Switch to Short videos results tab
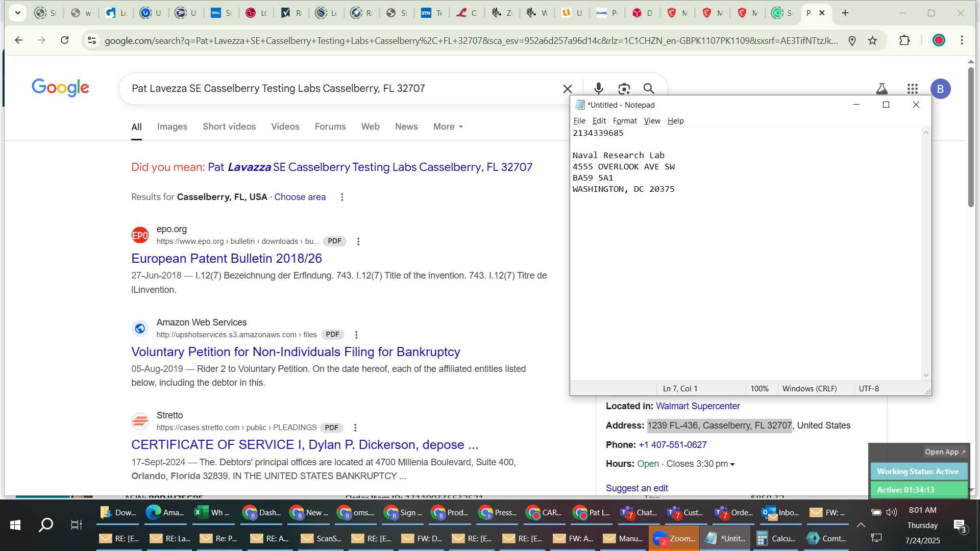Screen dimensions: 980x551 tap(229, 127)
